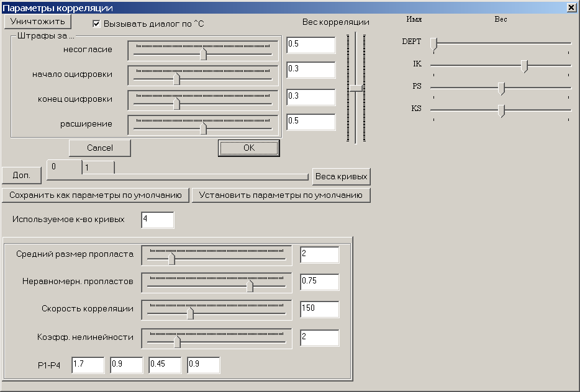
Task: Confirm with the OK button
Action: point(249,148)
